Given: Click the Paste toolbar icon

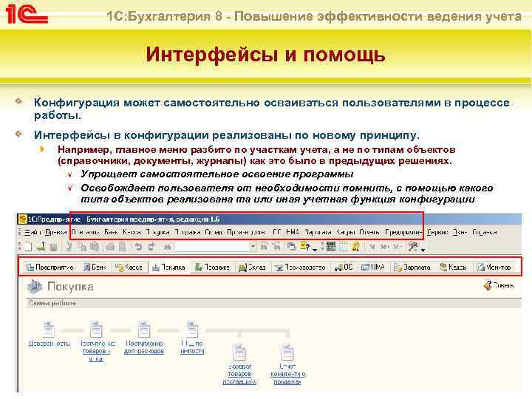Looking at the screenshot, I should pos(95,247).
